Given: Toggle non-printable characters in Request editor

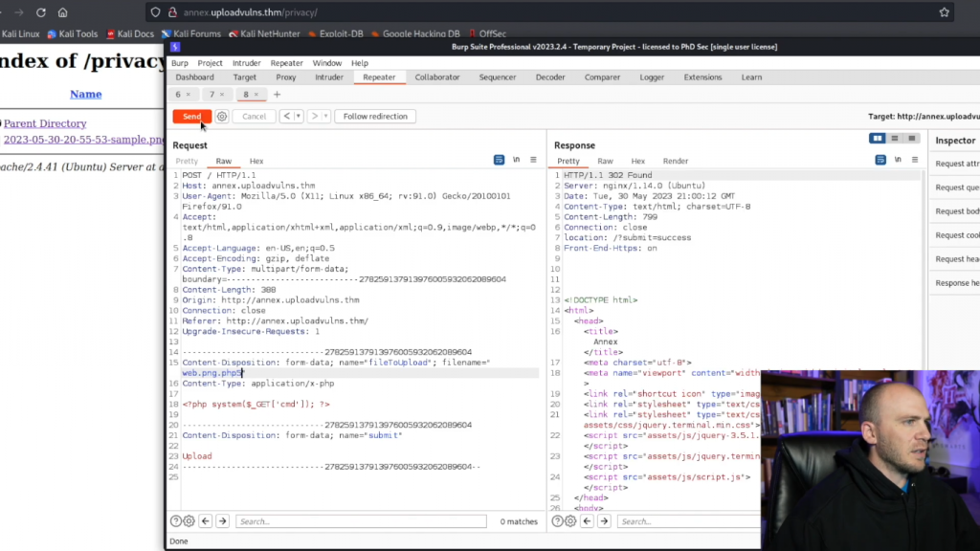Looking at the screenshot, I should coord(517,161).
